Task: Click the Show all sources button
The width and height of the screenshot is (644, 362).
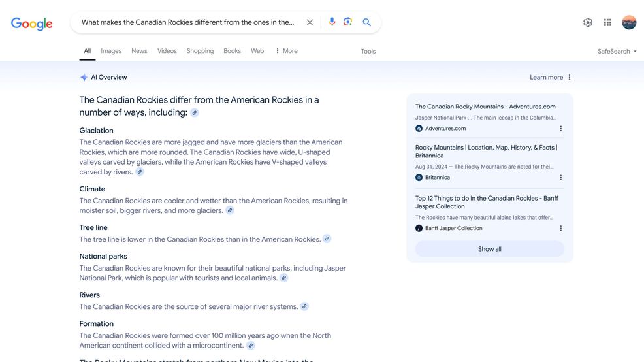Action: click(x=490, y=249)
